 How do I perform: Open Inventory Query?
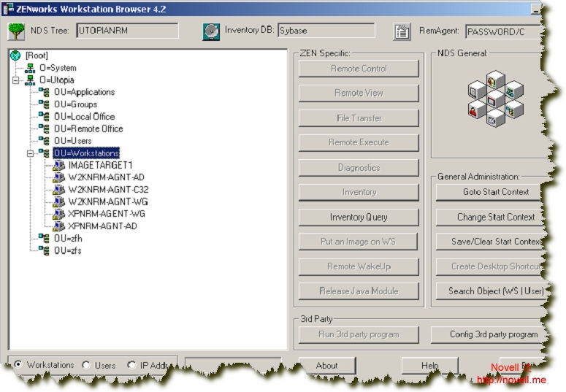359,217
